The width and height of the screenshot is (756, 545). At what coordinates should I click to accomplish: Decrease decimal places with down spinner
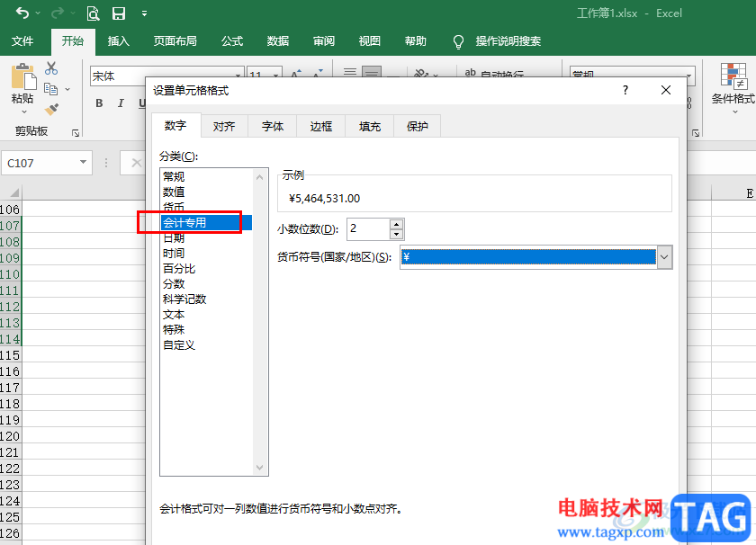396,234
